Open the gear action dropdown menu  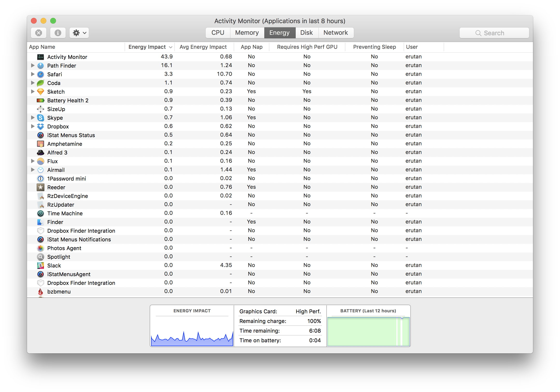[x=79, y=33]
